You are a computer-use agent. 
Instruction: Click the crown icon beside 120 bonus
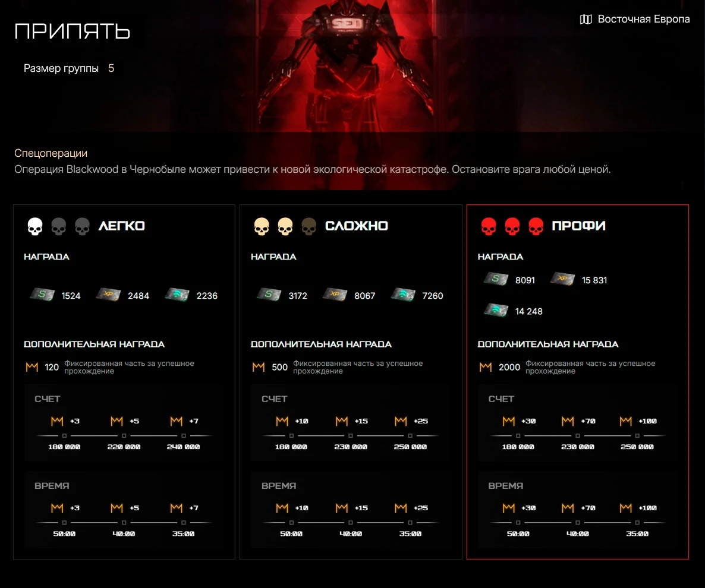click(32, 367)
